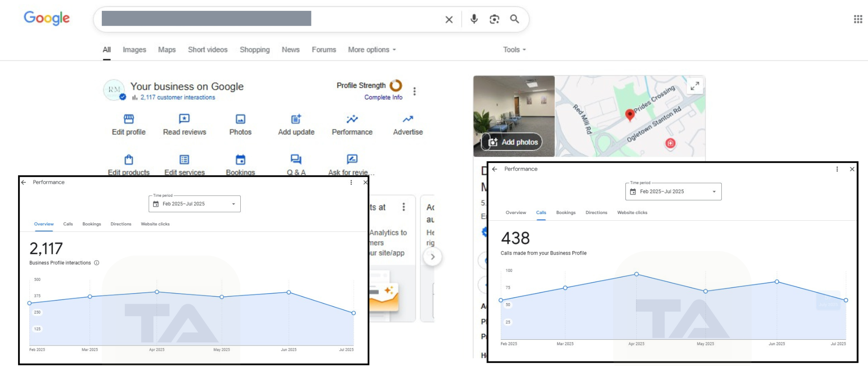Click the Complete Info link
Viewport: 868px width, 366px height.
[383, 97]
